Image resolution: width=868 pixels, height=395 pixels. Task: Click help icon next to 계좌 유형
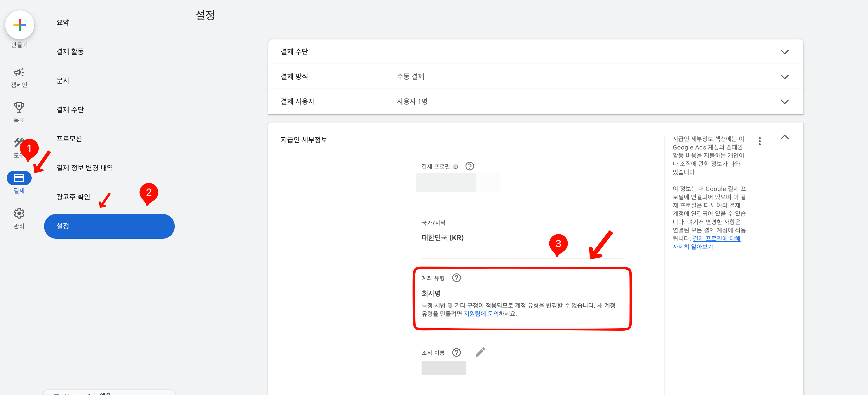[x=456, y=278]
